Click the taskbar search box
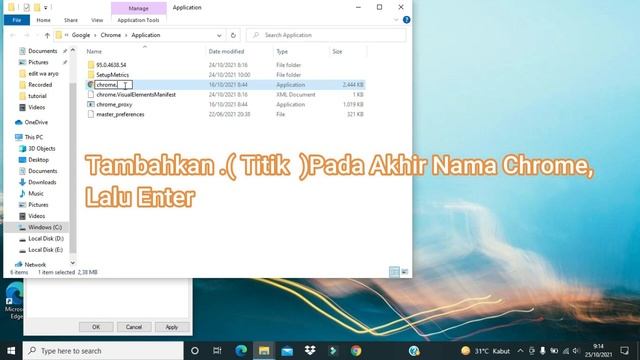Image resolution: width=640 pixels, height=360 pixels. point(103,351)
